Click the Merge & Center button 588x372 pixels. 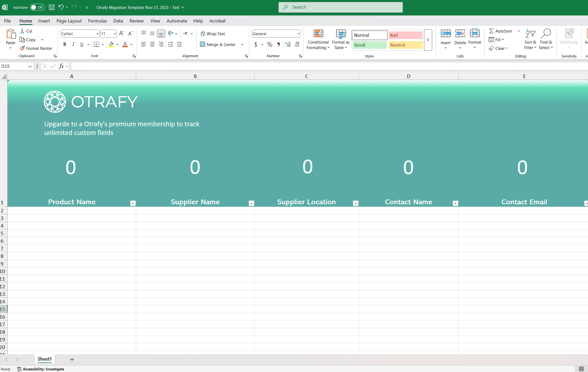(218, 45)
